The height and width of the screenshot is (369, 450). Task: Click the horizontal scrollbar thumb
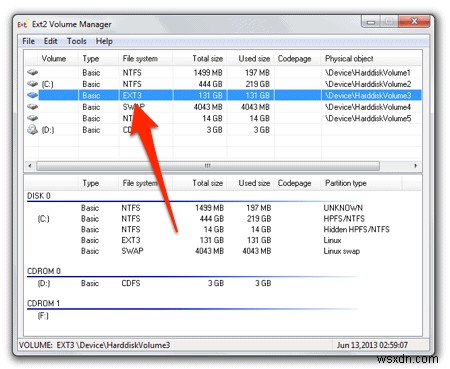(208, 166)
